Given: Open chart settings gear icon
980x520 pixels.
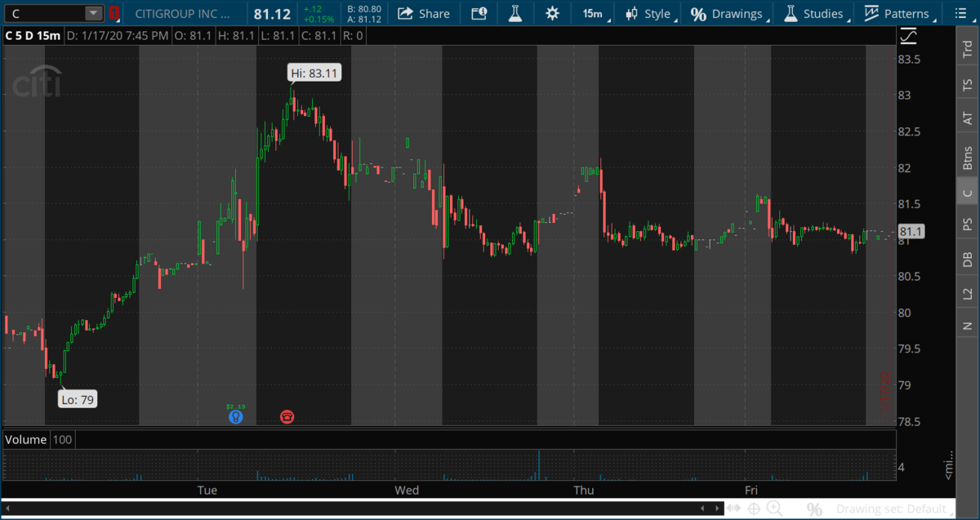Looking at the screenshot, I should [x=552, y=13].
